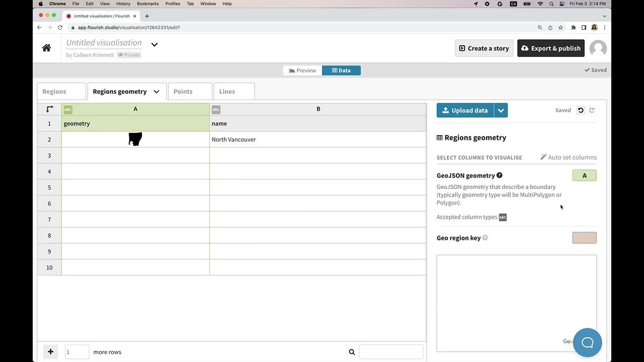
Task: Click the redo icon
Action: click(x=592, y=111)
